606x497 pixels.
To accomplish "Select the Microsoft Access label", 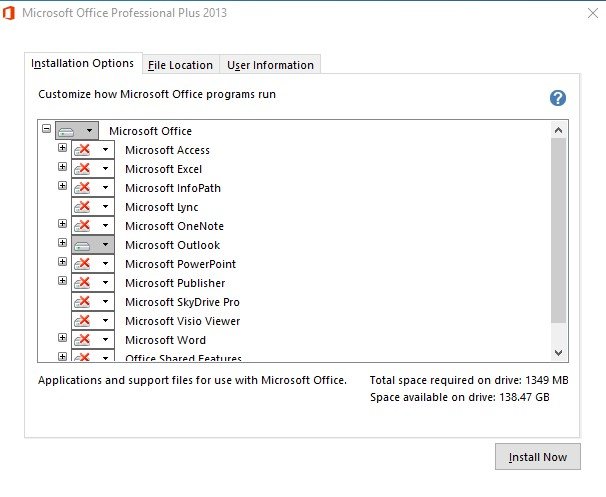I will pyautogui.click(x=167, y=150).
